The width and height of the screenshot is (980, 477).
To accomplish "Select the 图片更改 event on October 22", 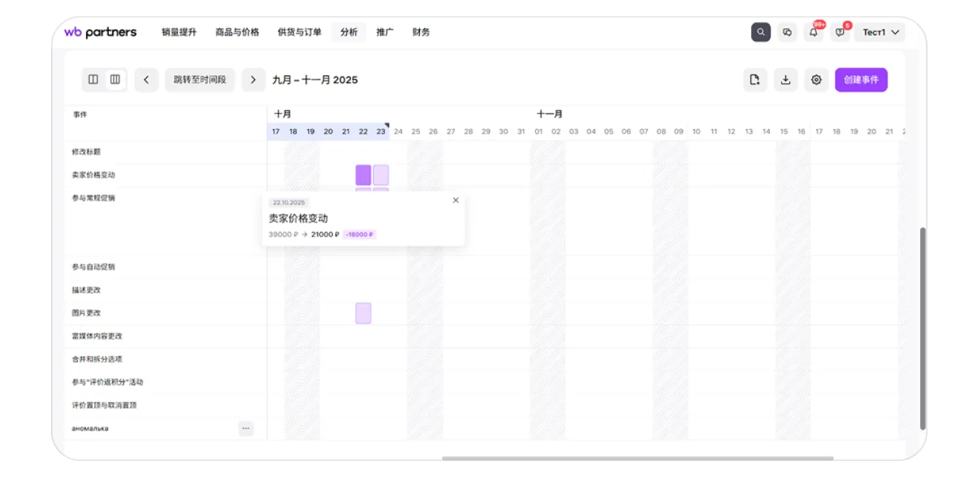I will pyautogui.click(x=363, y=313).
